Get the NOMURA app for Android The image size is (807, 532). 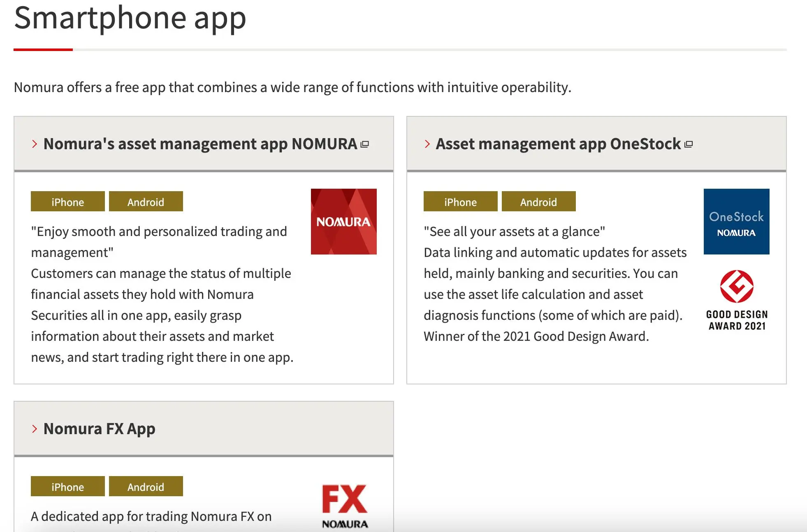click(146, 201)
